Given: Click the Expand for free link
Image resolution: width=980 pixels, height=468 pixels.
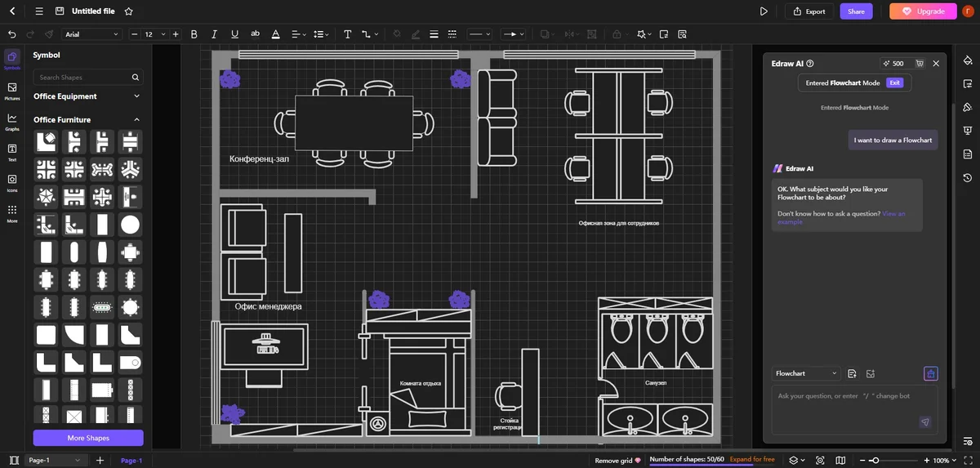Looking at the screenshot, I should [752, 460].
